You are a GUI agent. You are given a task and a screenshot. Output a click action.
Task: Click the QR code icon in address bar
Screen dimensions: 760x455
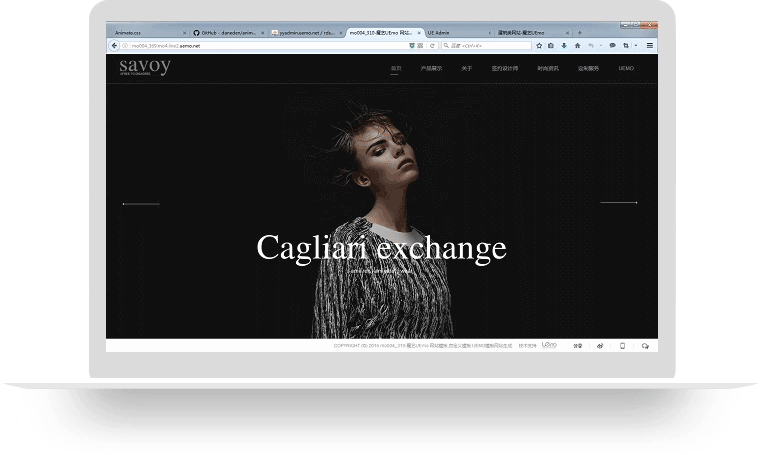[x=420, y=46]
